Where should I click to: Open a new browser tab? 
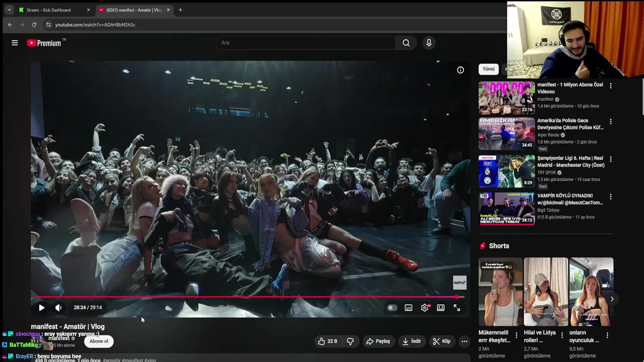pyautogui.click(x=181, y=10)
